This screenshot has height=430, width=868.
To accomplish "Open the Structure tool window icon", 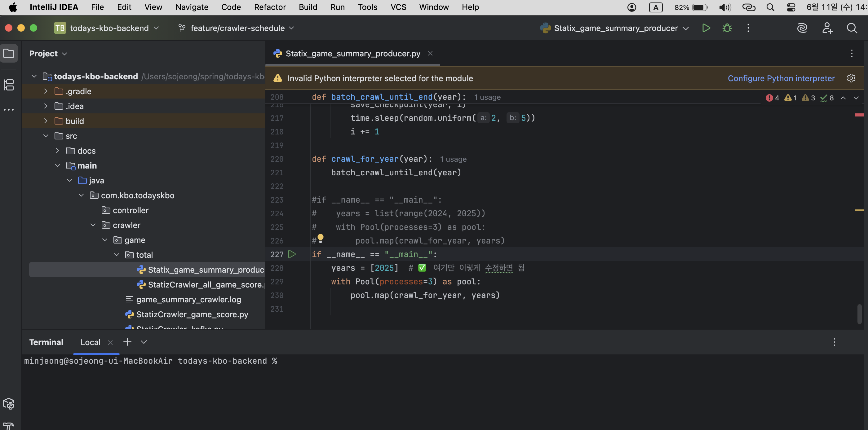I will pyautogui.click(x=9, y=85).
